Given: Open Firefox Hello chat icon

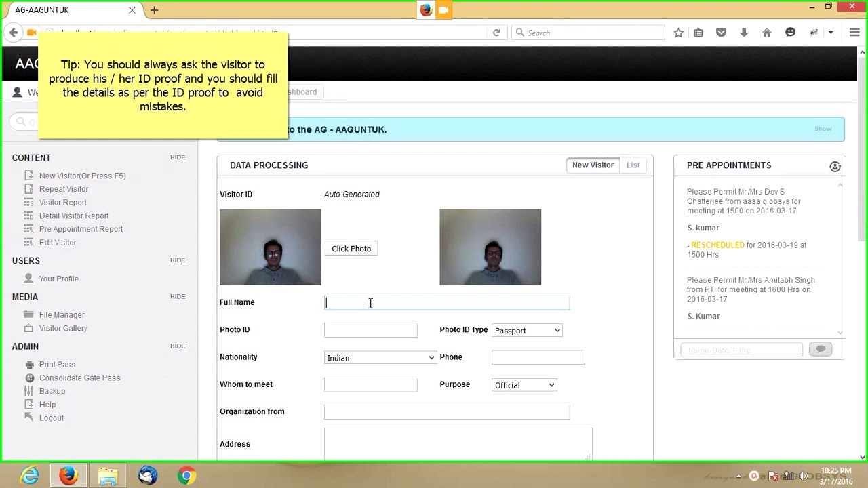Looking at the screenshot, I should [x=790, y=33].
